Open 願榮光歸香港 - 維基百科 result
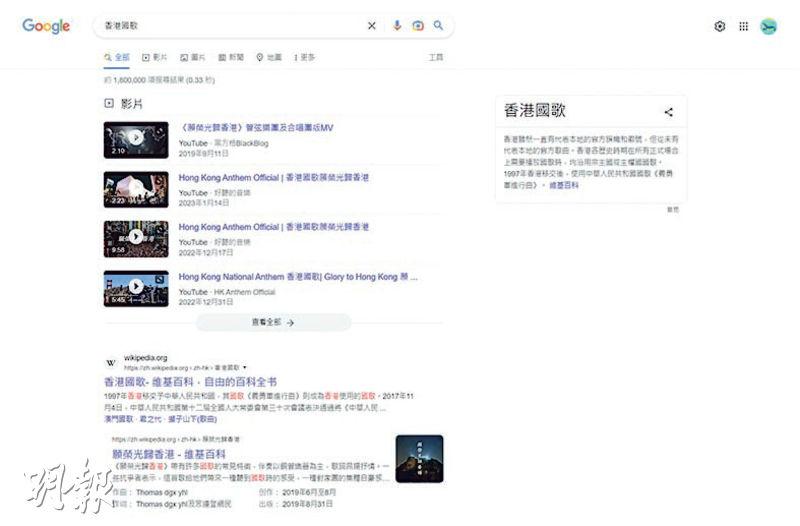 click(169, 454)
